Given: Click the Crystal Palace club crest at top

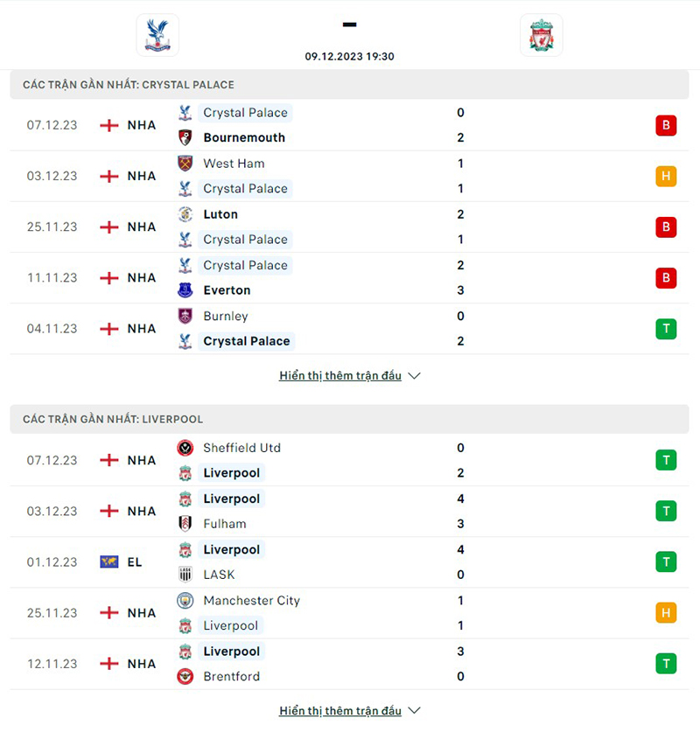Looking at the screenshot, I should (158, 35).
